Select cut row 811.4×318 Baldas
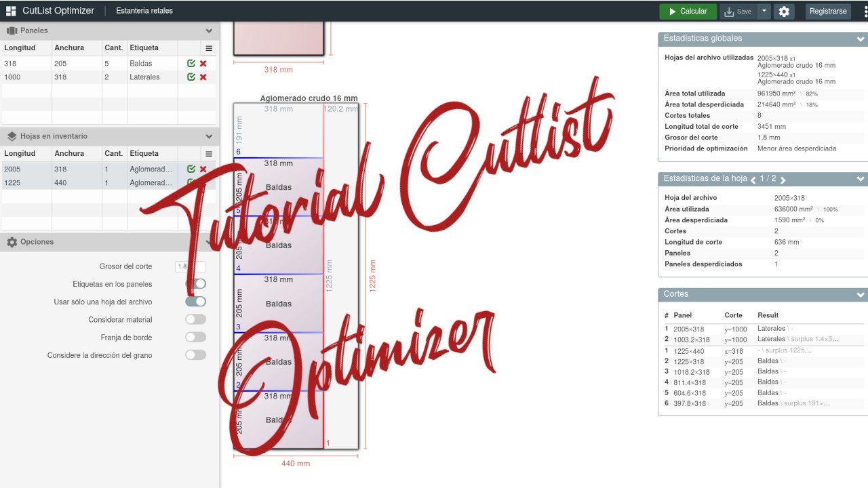This screenshot has width=868, height=488. pyautogui.click(x=762, y=382)
